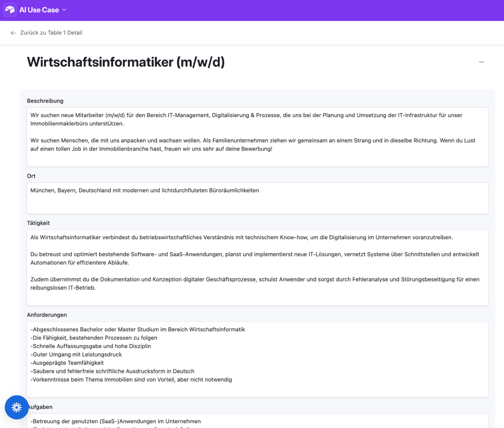Click the Airtable logo icon in header
This screenshot has height=428, width=504.
click(10, 10)
